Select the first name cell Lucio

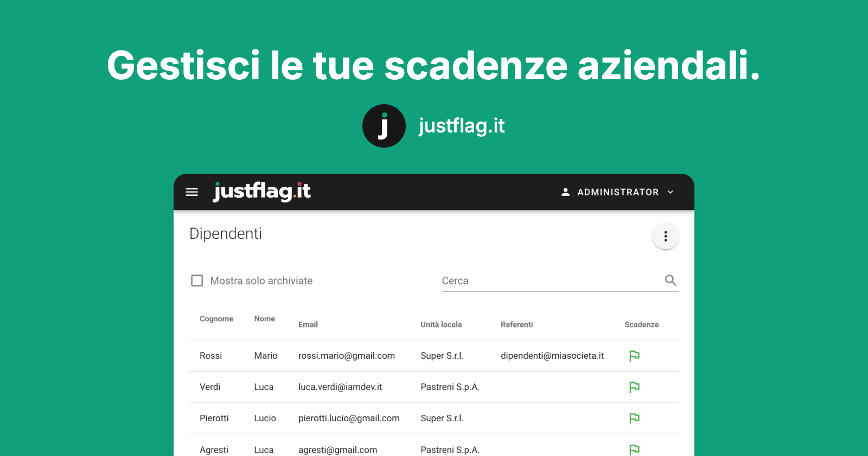pyautogui.click(x=265, y=418)
